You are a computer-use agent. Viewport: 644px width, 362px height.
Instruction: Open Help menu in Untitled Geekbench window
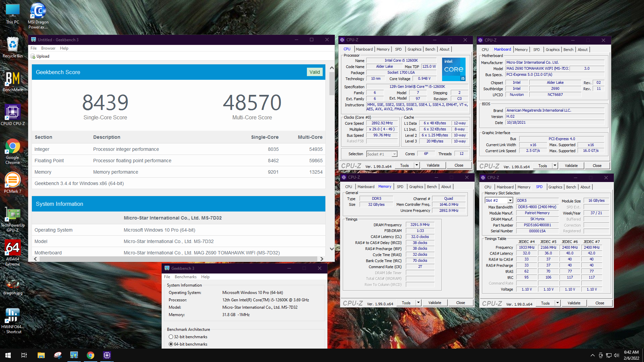pyautogui.click(x=64, y=48)
